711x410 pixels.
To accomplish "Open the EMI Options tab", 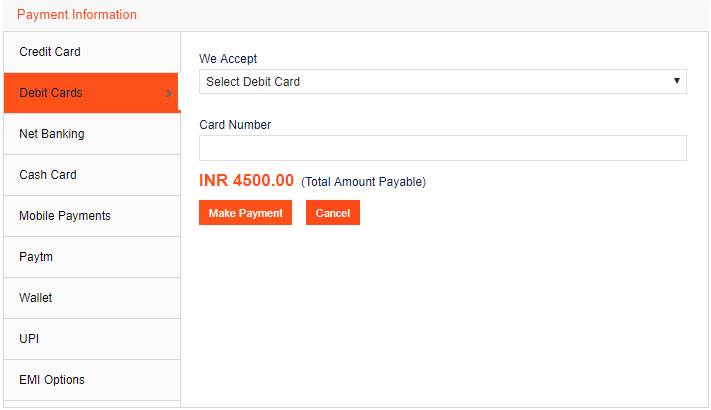I will pos(52,380).
